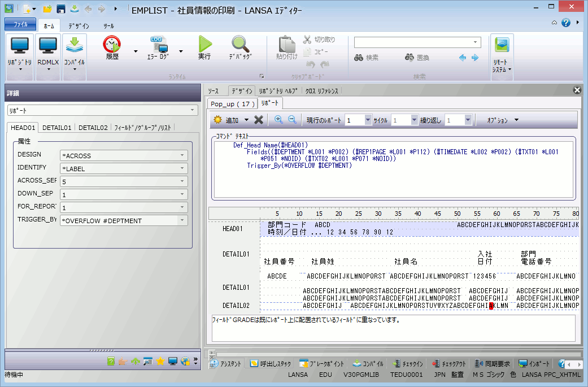Open the 呼出しスタック call stack tab

pos(270,364)
